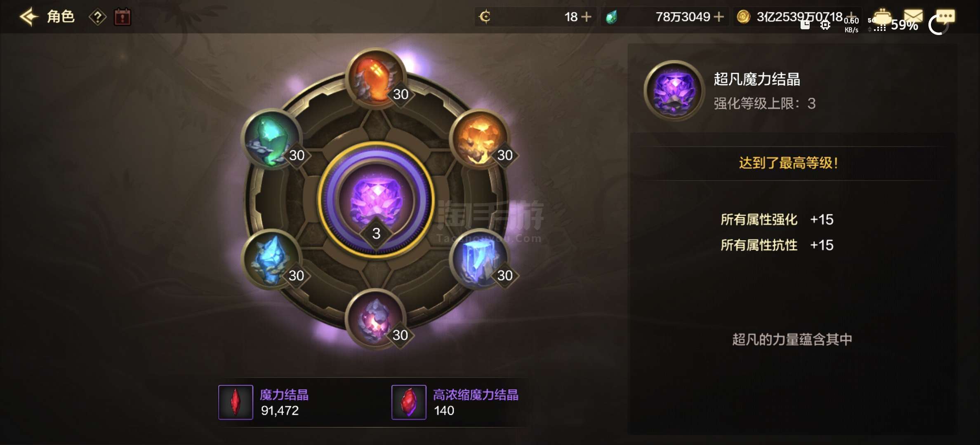Add more of the 18 currency
Viewport: 980px width, 445px height.
click(x=586, y=17)
